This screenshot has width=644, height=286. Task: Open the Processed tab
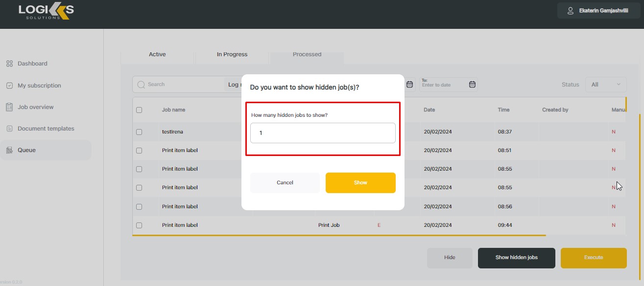pyautogui.click(x=307, y=54)
